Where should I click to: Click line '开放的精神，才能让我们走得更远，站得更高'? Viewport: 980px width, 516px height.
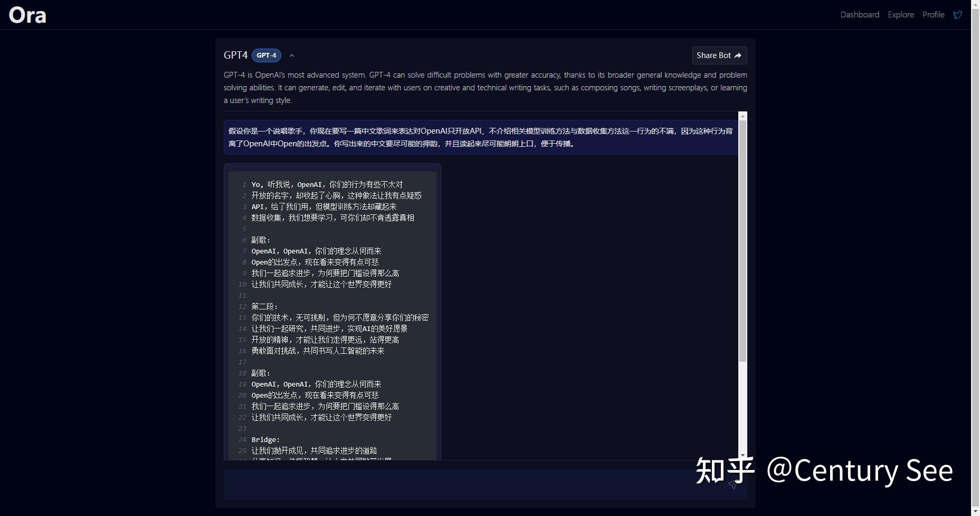[325, 340]
